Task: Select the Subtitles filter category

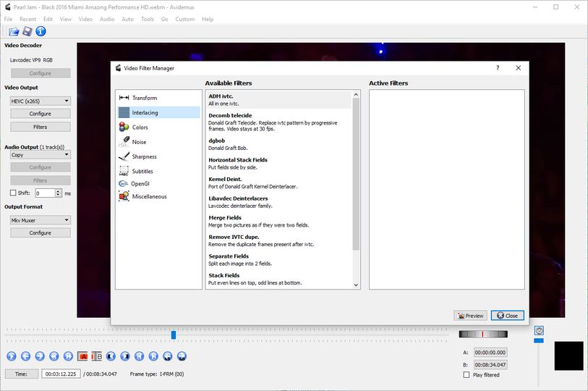Action: click(158, 171)
